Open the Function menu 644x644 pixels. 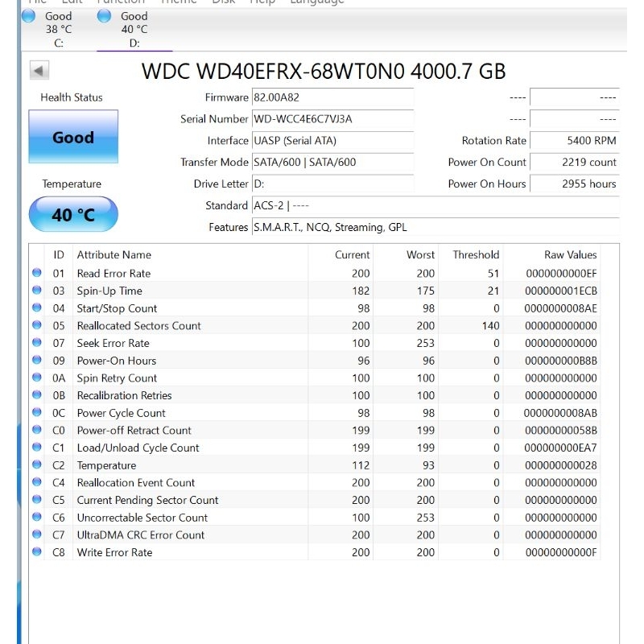point(121,2)
